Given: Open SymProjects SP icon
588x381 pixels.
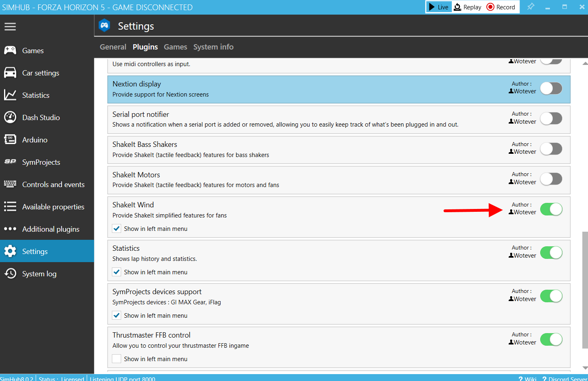Looking at the screenshot, I should 10,161.
